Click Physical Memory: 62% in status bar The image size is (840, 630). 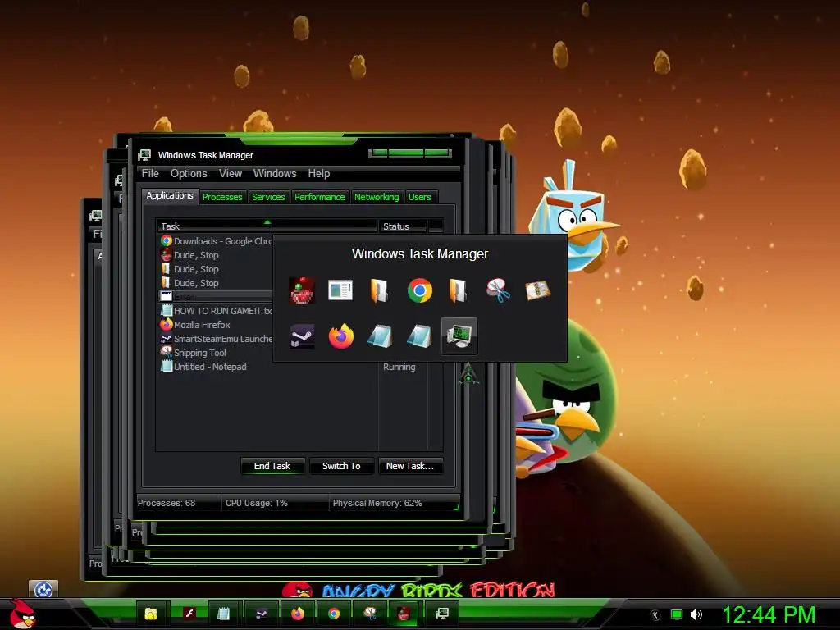[377, 503]
